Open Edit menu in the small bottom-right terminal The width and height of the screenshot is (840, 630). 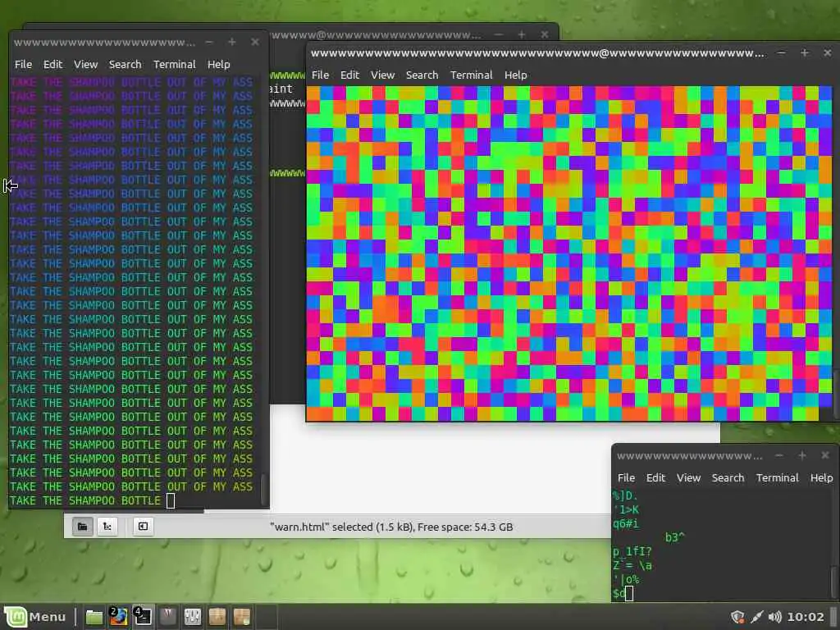click(x=655, y=478)
